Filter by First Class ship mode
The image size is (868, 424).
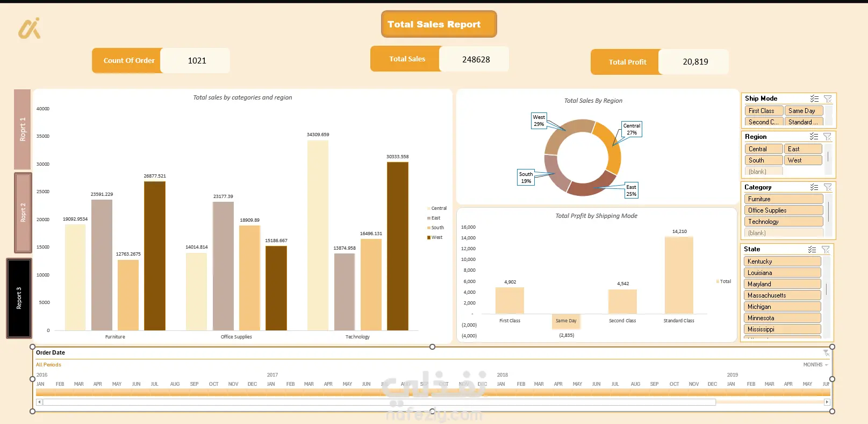point(764,111)
